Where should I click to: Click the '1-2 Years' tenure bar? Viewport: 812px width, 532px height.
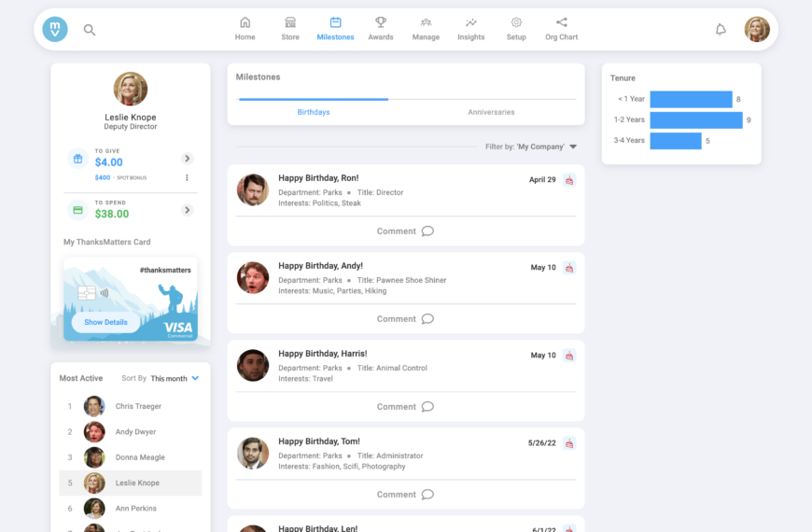[696, 119]
